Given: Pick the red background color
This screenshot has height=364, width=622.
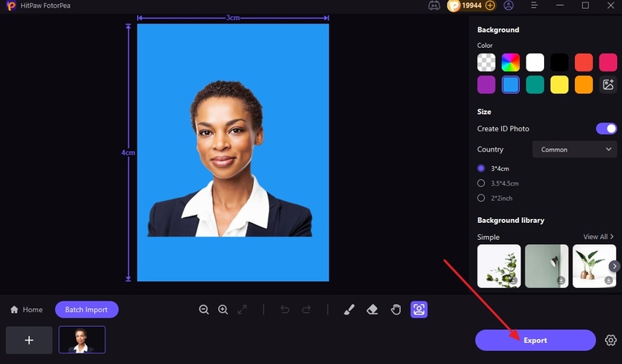Looking at the screenshot, I should pos(584,62).
